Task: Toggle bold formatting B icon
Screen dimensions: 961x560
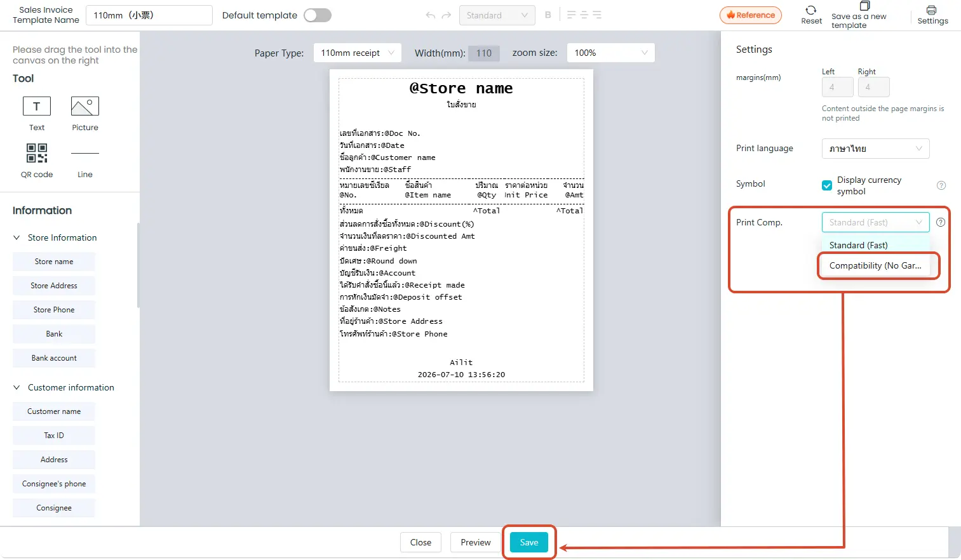Action: [548, 15]
